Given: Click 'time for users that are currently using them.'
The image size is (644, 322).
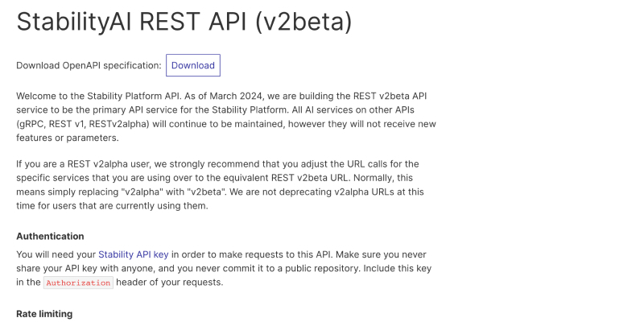Looking at the screenshot, I should [x=112, y=206].
